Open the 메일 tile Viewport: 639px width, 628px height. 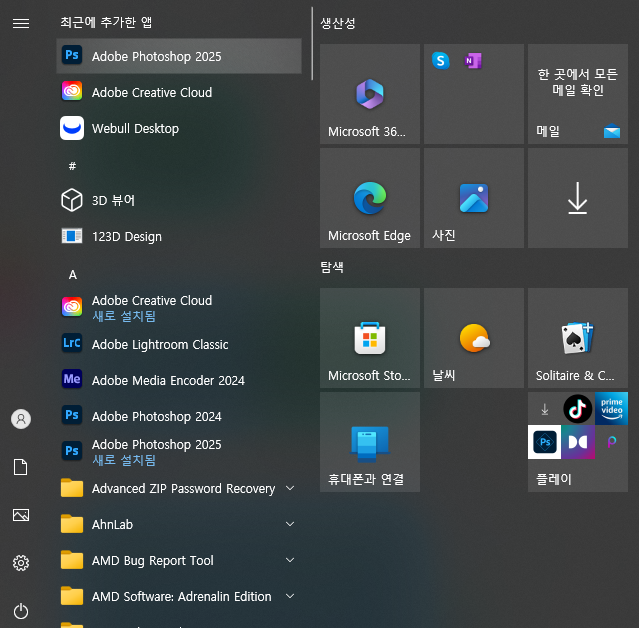click(577, 94)
